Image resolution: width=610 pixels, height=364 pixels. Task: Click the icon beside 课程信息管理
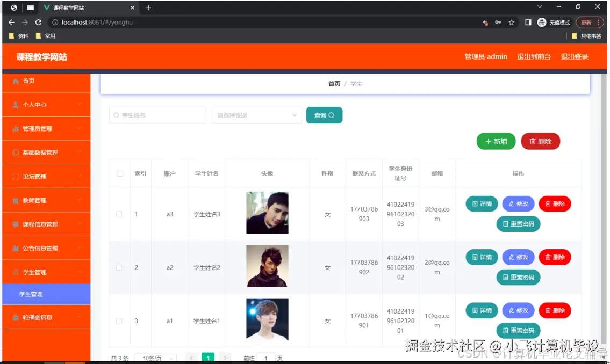(16, 224)
